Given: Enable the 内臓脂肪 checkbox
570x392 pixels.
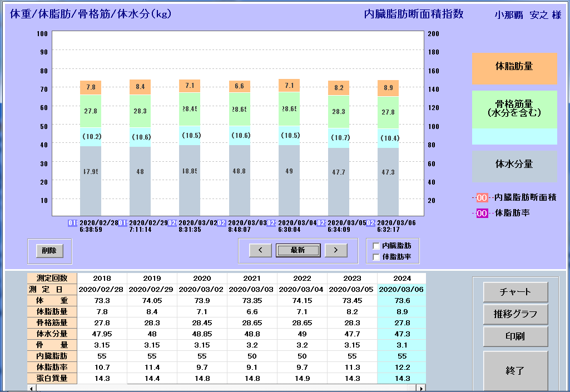Looking at the screenshot, I should tap(376, 246).
